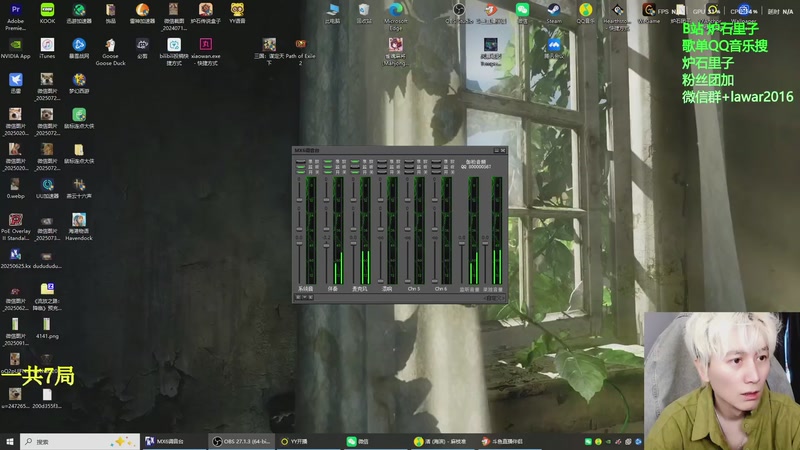Click the WeChat icon in system tray
The width and height of the screenshot is (800, 450).
click(x=588, y=441)
